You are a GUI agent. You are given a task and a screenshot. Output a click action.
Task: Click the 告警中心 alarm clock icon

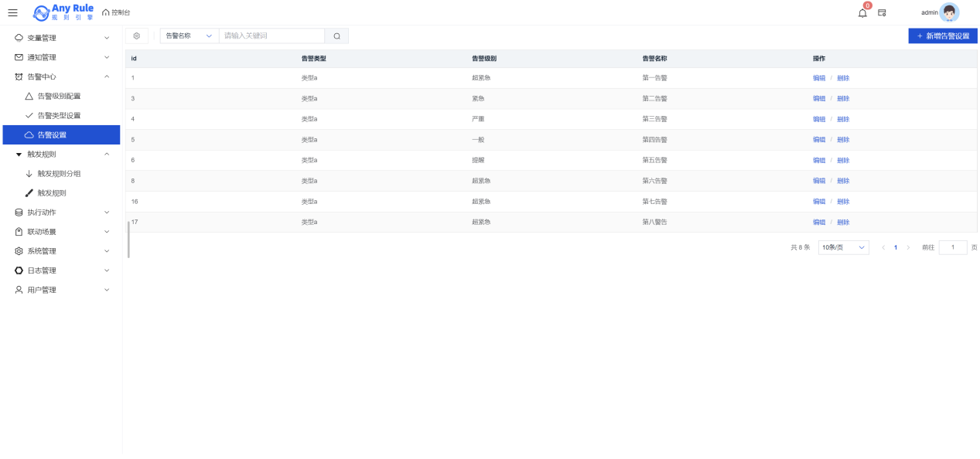coord(19,76)
